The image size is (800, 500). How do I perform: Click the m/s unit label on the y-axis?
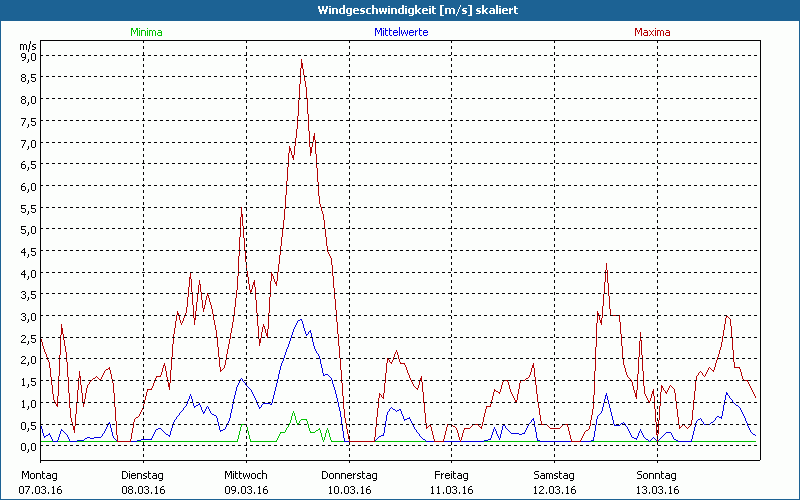coord(27,46)
